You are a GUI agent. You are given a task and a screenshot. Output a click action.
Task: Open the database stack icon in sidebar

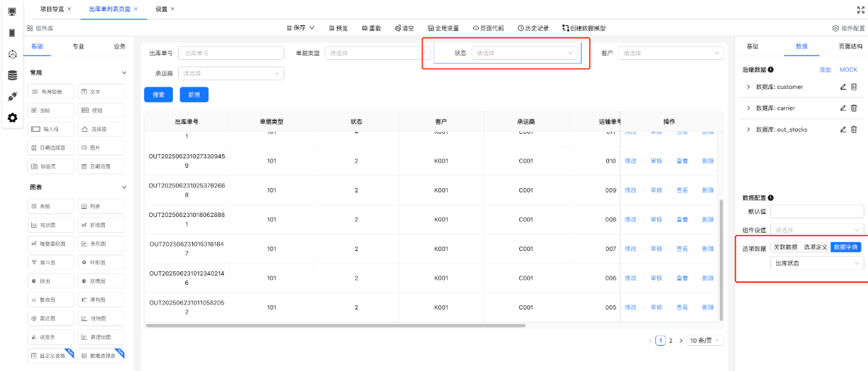[12, 75]
